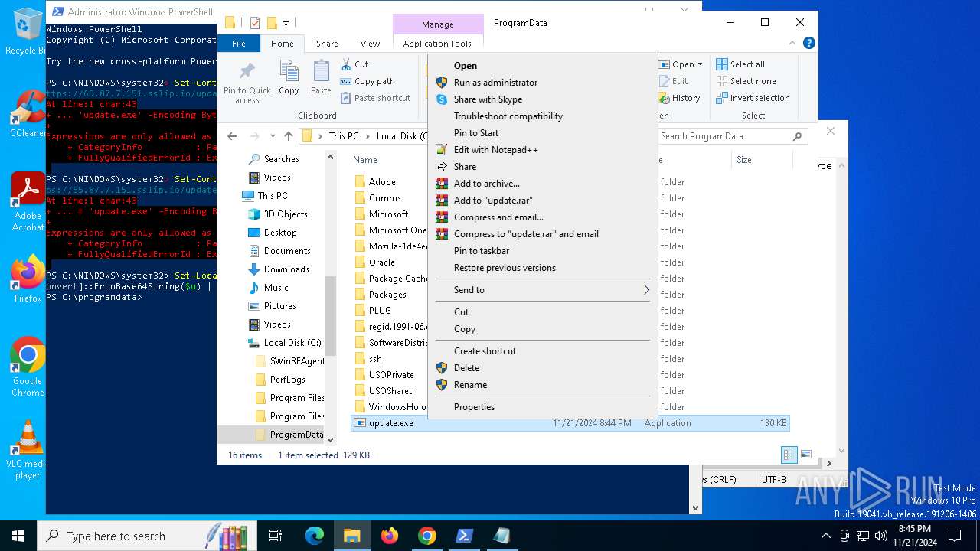This screenshot has width=980, height=551.
Task: Select the update.exe file
Action: coord(570,423)
